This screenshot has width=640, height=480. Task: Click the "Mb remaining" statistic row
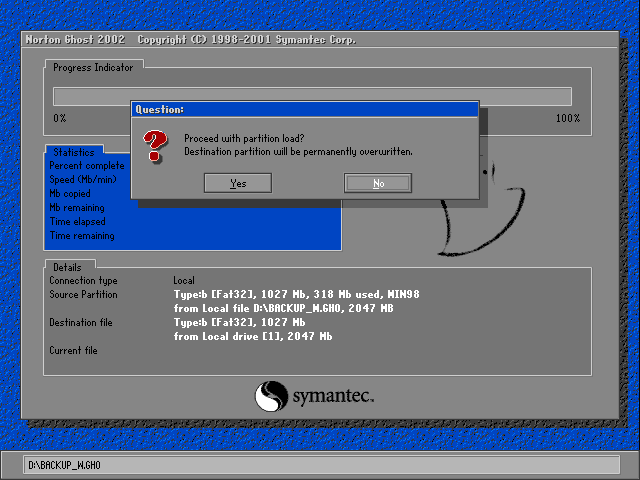pyautogui.click(x=77, y=207)
